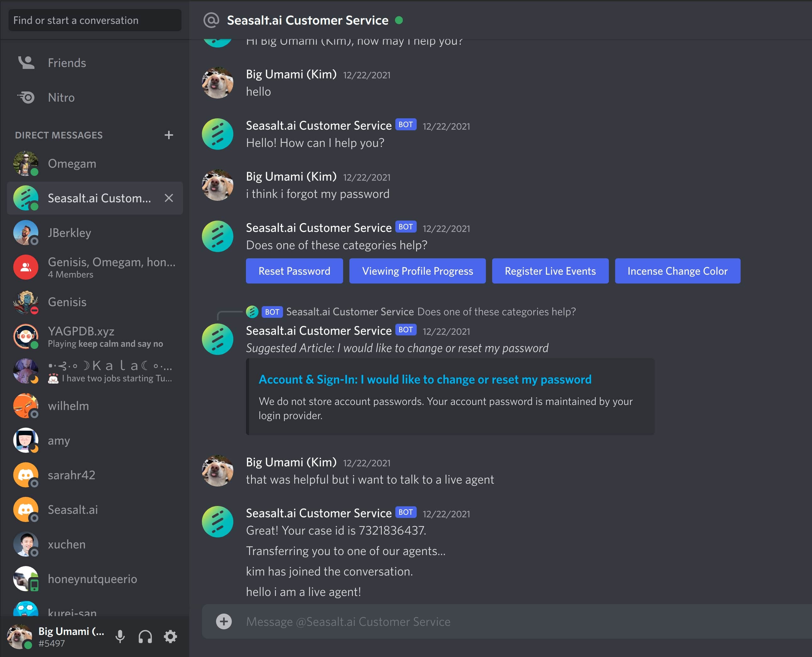Collapse the DIRECT MESSAGES section header
812x657 pixels.
click(58, 135)
